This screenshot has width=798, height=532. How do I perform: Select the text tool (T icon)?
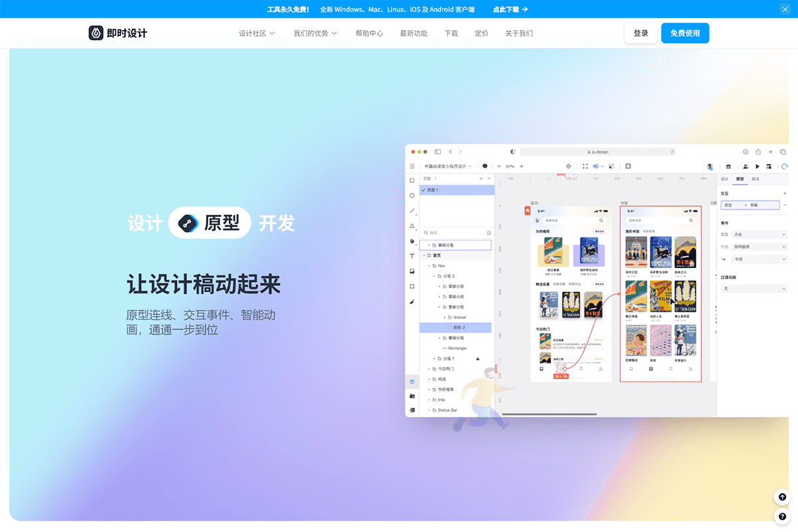412,256
